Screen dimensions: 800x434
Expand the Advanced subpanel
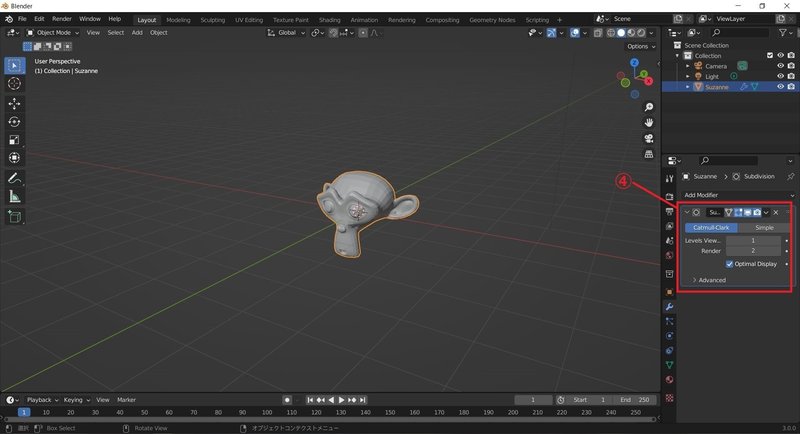click(709, 280)
